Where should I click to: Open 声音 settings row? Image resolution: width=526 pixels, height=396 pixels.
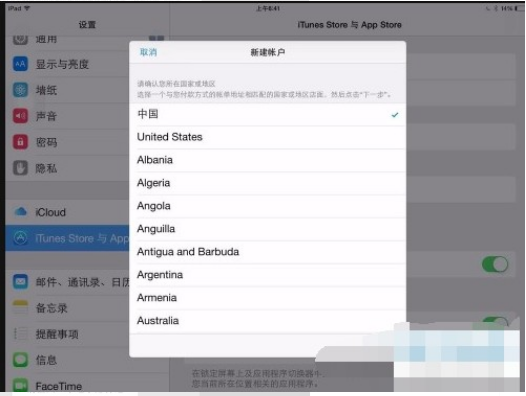click(x=67, y=116)
